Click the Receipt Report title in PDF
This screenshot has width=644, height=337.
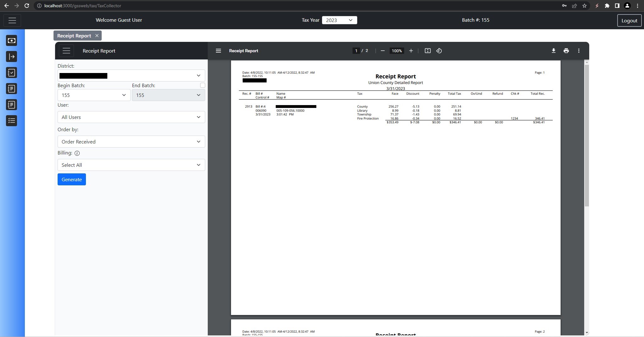(x=396, y=76)
